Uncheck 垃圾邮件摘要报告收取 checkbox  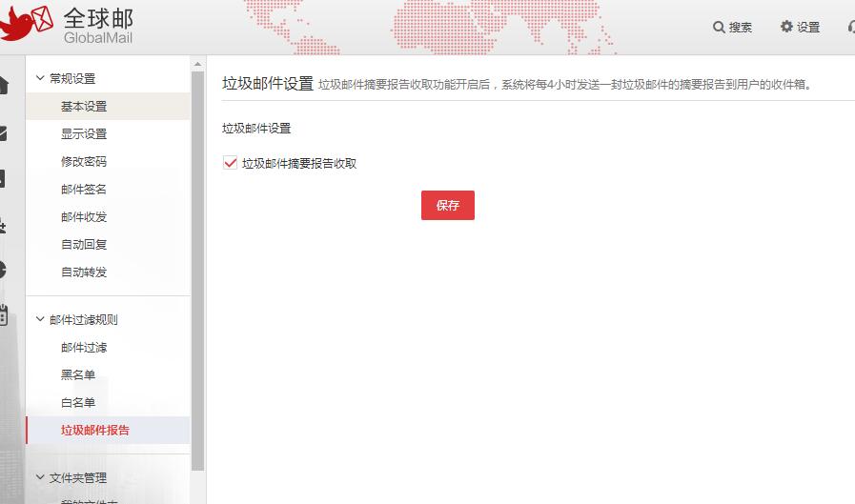[x=230, y=163]
